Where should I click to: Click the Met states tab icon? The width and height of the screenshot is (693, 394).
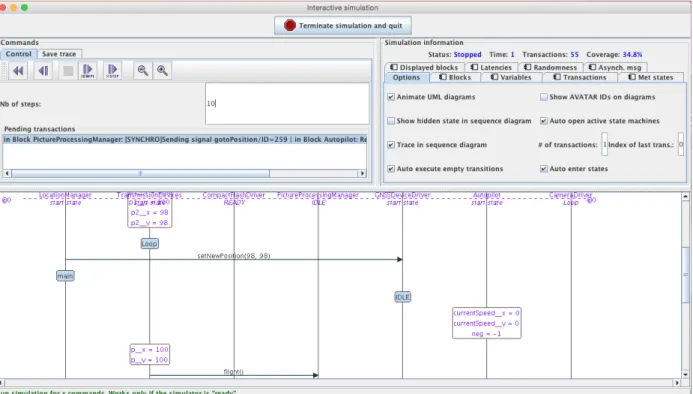tap(632, 77)
